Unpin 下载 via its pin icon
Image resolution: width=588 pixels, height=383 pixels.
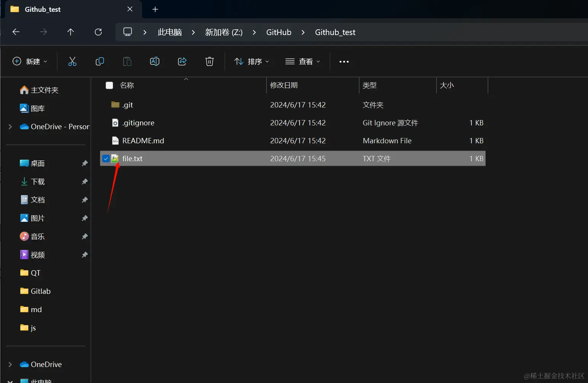85,181
